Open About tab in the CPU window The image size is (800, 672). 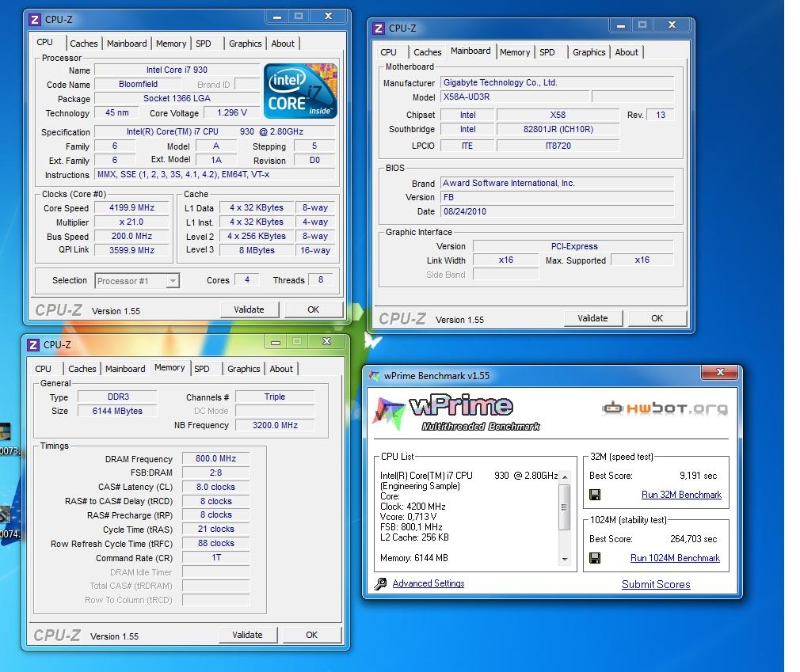(283, 44)
